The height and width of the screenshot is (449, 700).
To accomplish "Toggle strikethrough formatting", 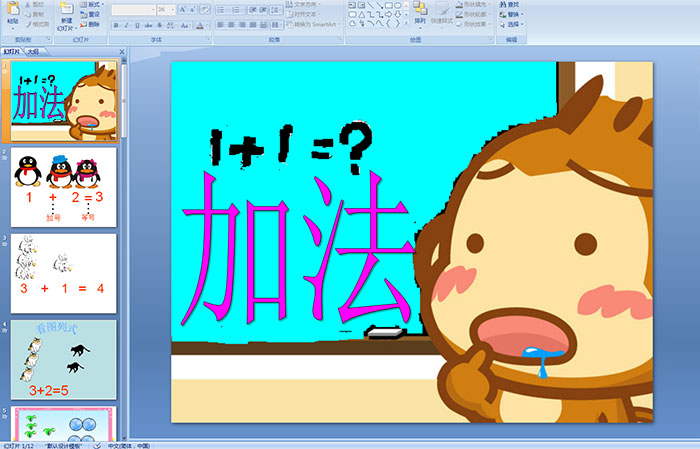I will coord(148,25).
